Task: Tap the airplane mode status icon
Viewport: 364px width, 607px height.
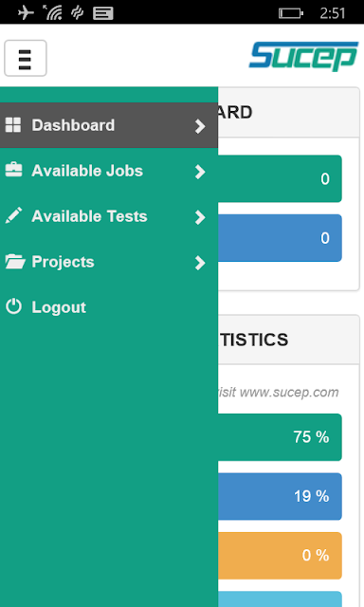Action: pyautogui.click(x=26, y=12)
